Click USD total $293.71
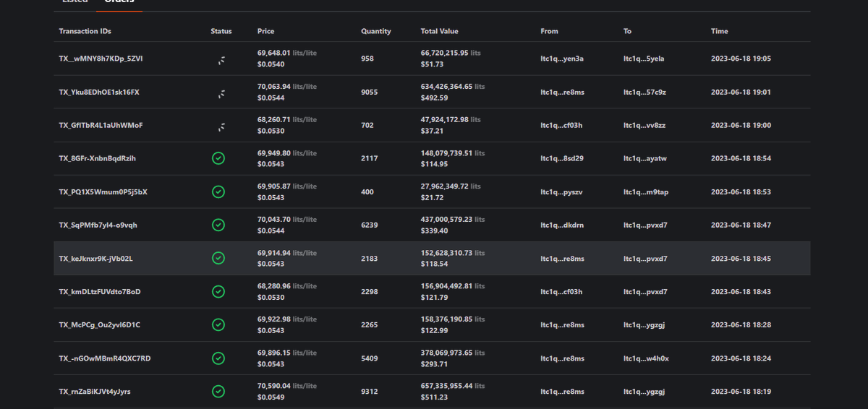The height and width of the screenshot is (409, 868). (x=434, y=363)
